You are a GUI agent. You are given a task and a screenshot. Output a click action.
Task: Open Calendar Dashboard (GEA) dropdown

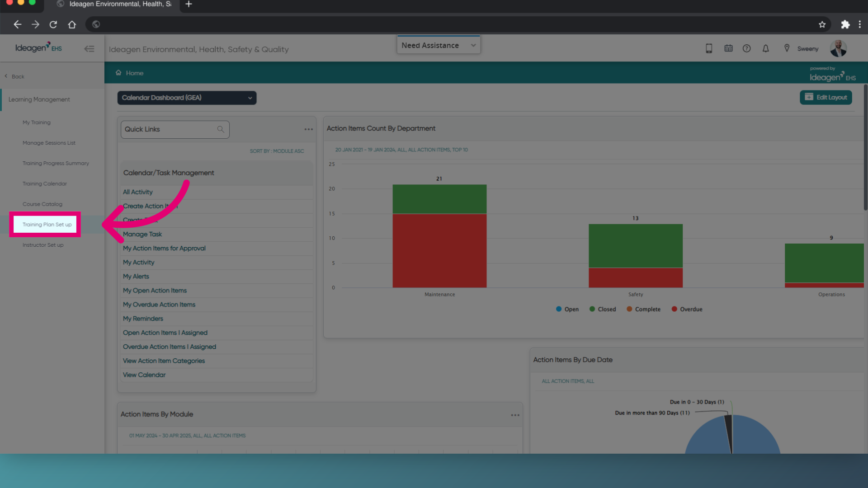pos(187,98)
